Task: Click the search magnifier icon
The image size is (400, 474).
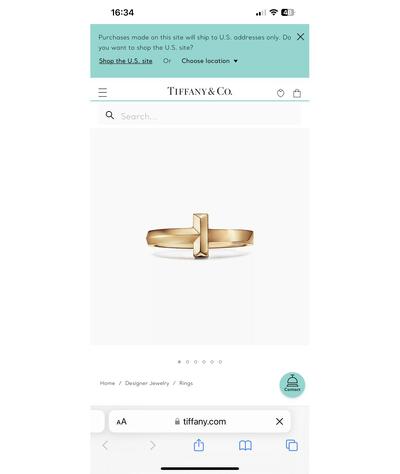Action: (110, 115)
